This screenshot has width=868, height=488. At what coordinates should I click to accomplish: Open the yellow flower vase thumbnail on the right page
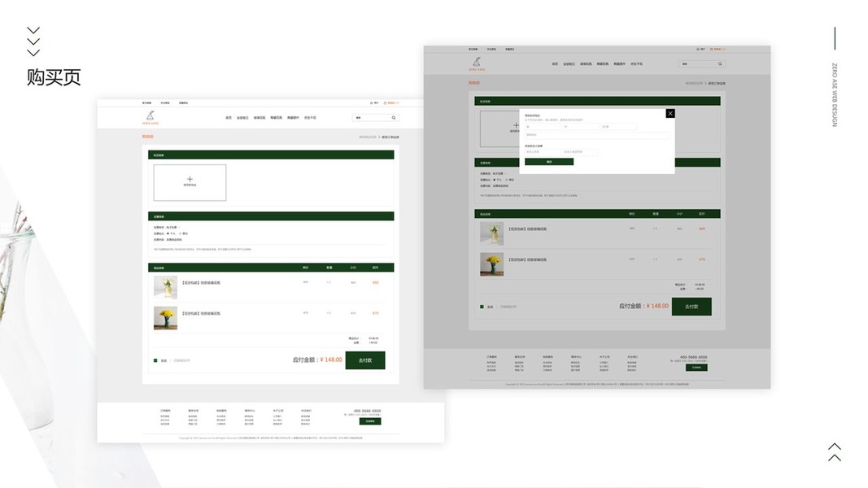coord(491,264)
